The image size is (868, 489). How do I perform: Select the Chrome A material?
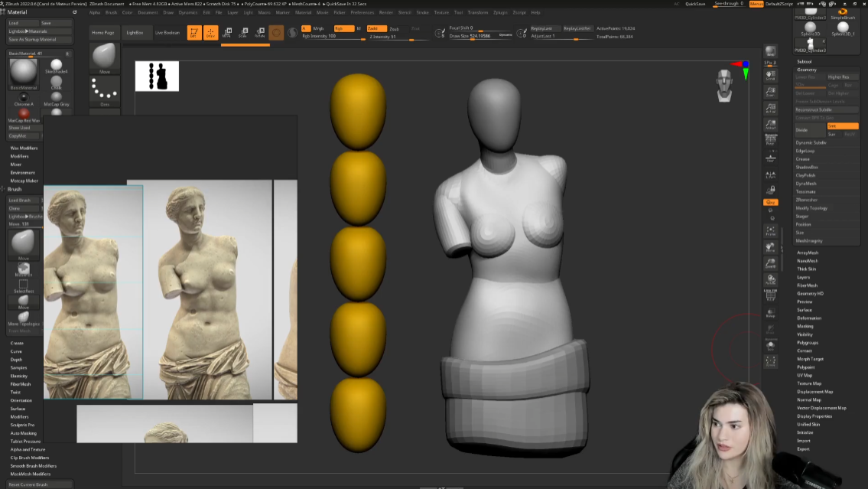(x=23, y=99)
